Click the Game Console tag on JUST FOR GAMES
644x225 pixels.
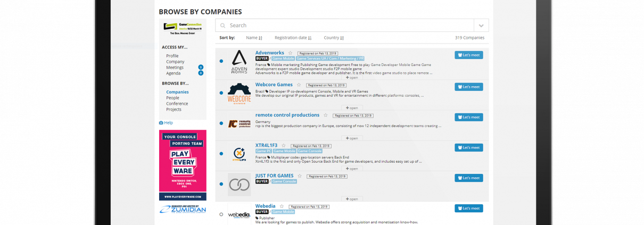tap(285, 181)
